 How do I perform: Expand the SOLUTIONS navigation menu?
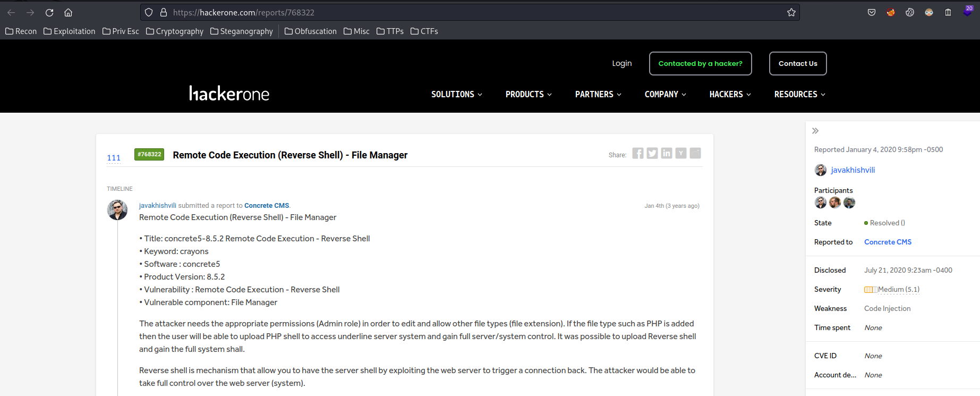point(457,94)
